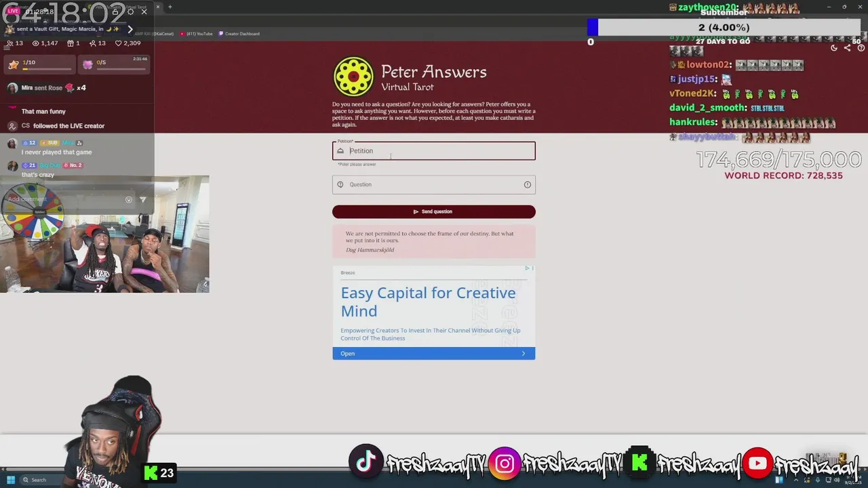
Task: Click the Question input field
Action: tap(433, 184)
